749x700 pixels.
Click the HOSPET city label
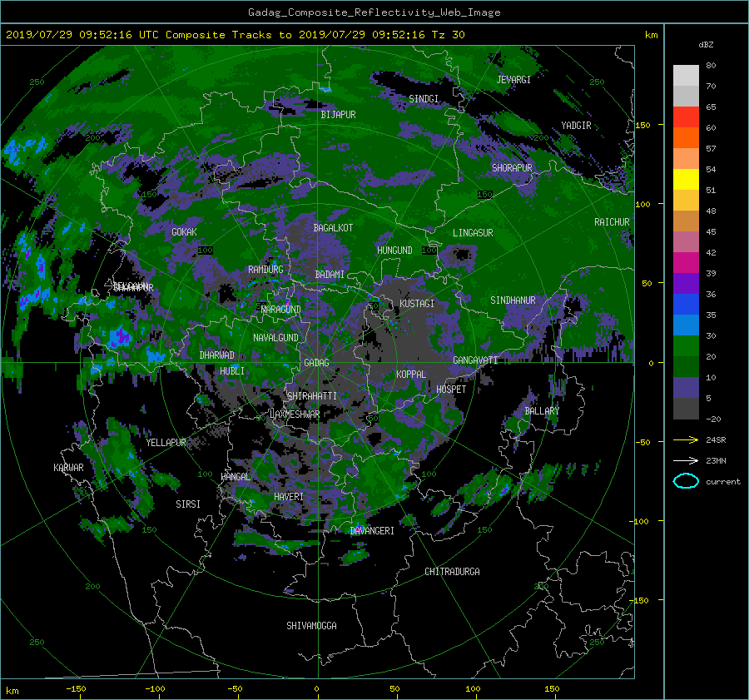pyautogui.click(x=451, y=390)
